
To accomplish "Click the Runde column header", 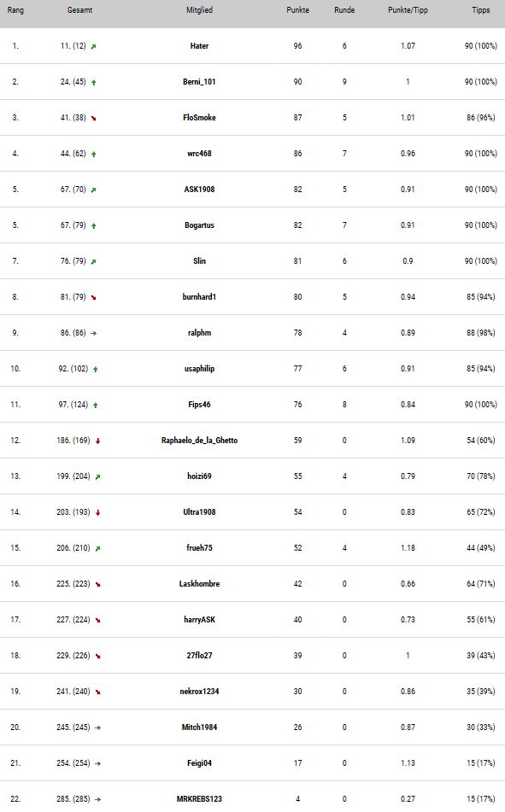I will (344, 10).
